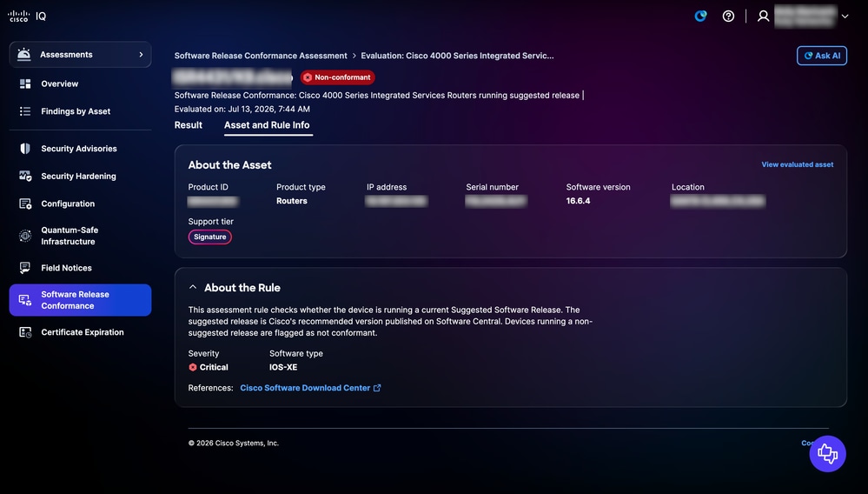Click the Critical severity icon
Viewport: 868px width, 494px height.
tap(193, 367)
